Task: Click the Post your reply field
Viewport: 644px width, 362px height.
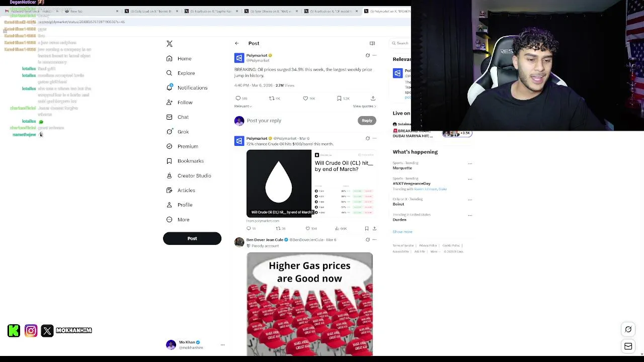Action: click(x=301, y=121)
